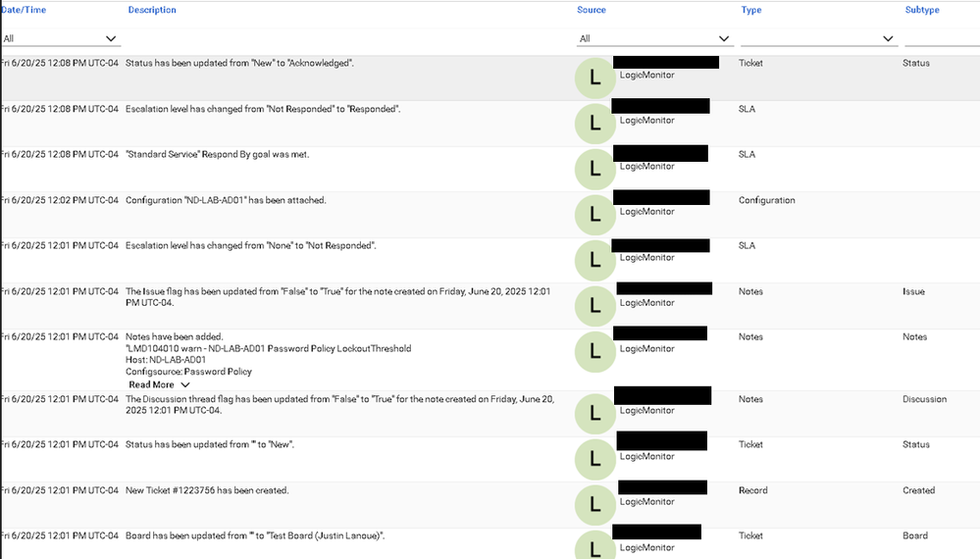The width and height of the screenshot is (980, 559).
Task: Click the L avatar on 'Status updated to Acknowledged' row
Action: pos(595,78)
